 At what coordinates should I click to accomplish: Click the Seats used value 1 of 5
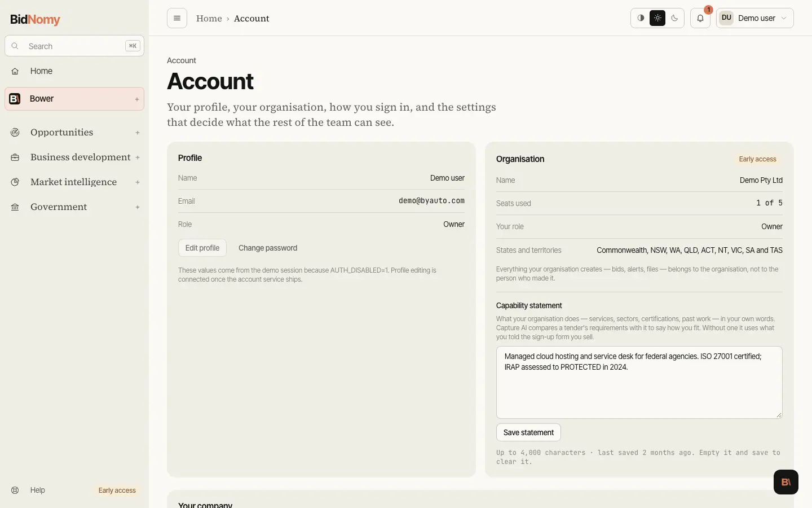click(770, 203)
